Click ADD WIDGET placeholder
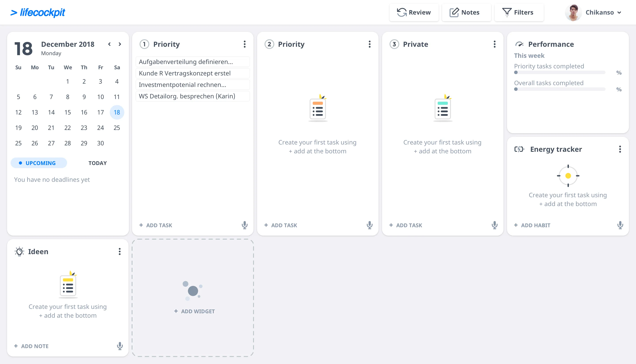 [x=194, y=311]
